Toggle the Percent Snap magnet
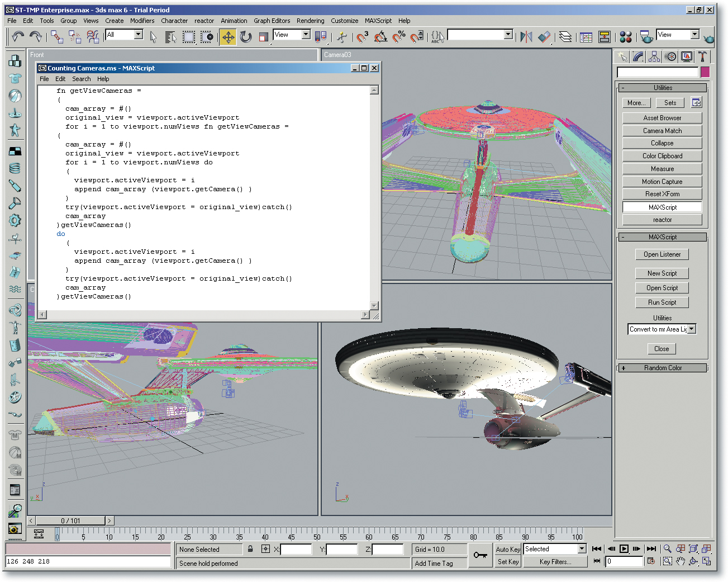The height and width of the screenshot is (582, 728). point(399,37)
